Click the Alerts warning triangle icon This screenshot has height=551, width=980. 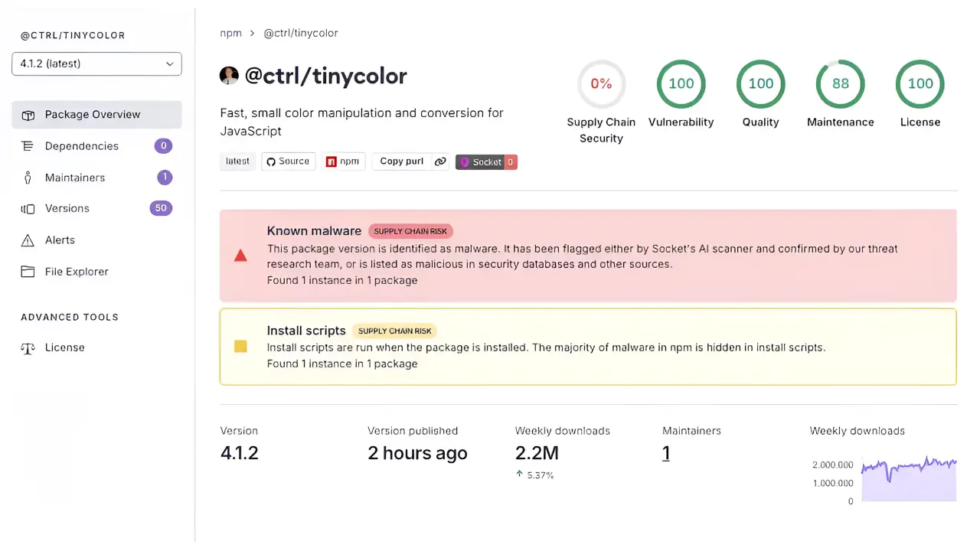click(x=28, y=240)
